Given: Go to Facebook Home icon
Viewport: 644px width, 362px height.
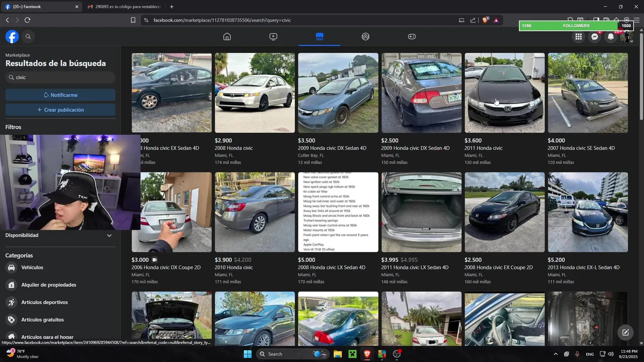Looking at the screenshot, I should pos(227,37).
